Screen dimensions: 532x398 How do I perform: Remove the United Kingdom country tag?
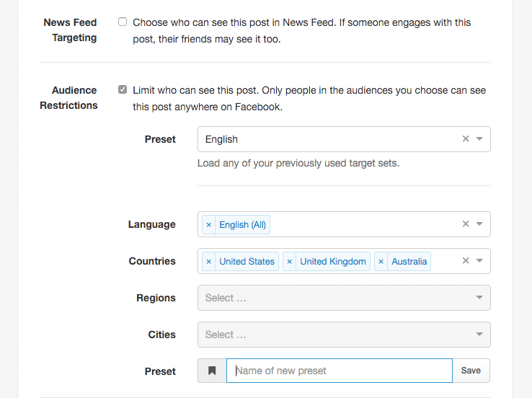tap(289, 261)
